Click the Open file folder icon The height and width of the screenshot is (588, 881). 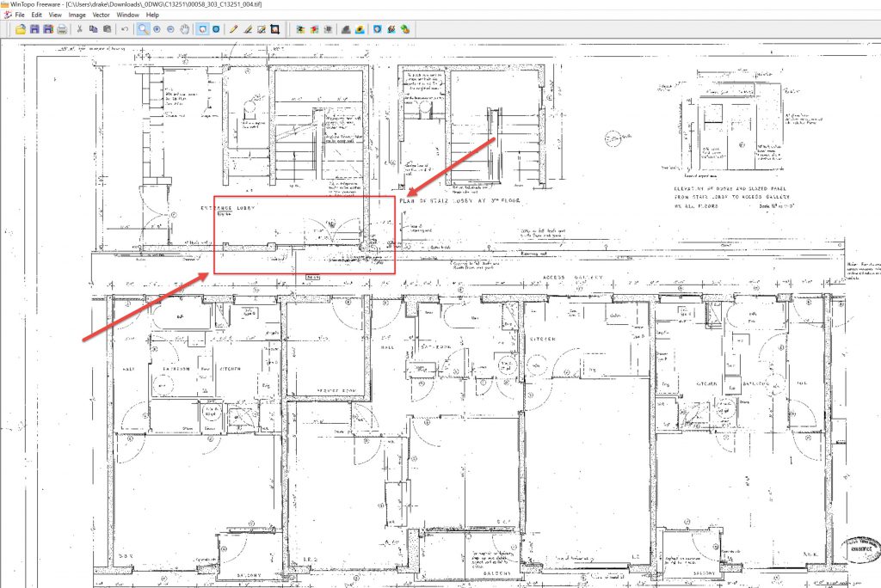click(21, 29)
